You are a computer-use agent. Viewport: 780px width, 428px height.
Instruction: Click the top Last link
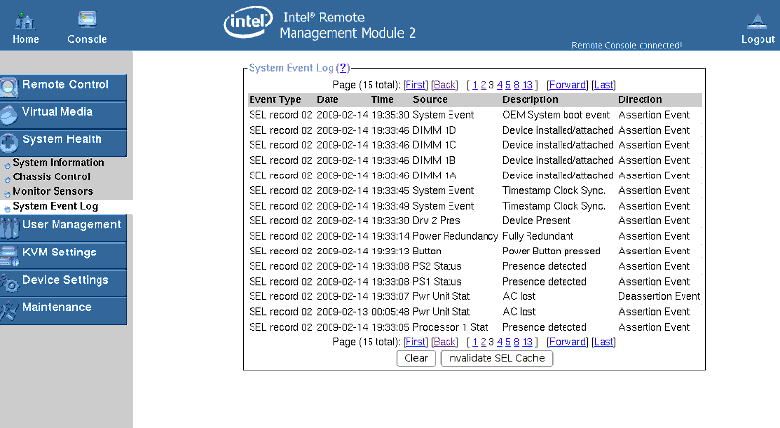(x=603, y=85)
